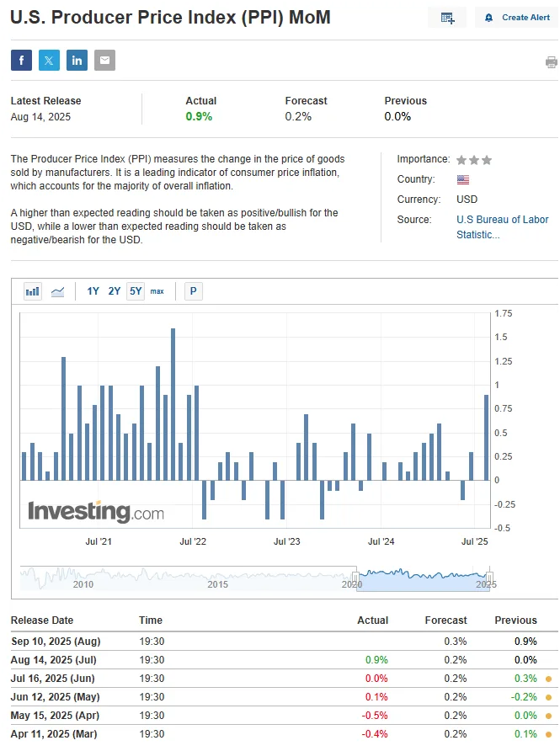
Task: Open U.S Bureau of Labor Statistics source link
Action: tap(502, 227)
